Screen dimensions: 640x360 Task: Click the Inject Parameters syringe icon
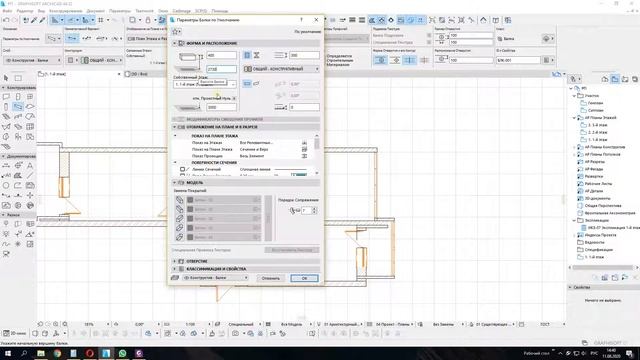tap(42, 20)
